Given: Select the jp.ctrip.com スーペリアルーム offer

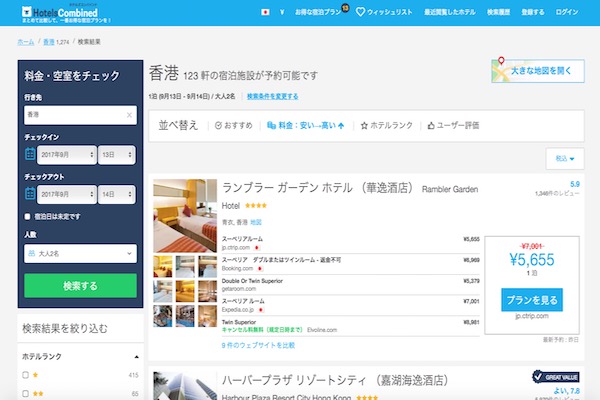Looking at the screenshot, I should (x=351, y=243).
